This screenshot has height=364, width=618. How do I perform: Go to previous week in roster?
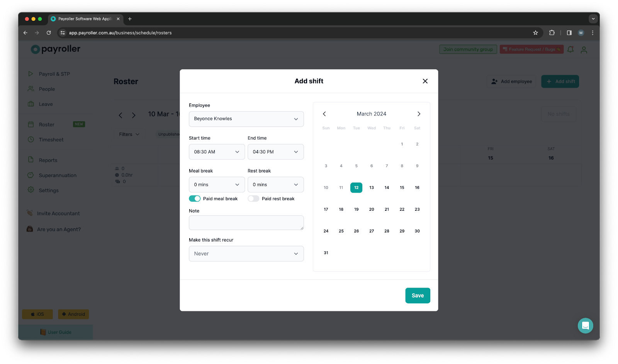[x=121, y=115]
